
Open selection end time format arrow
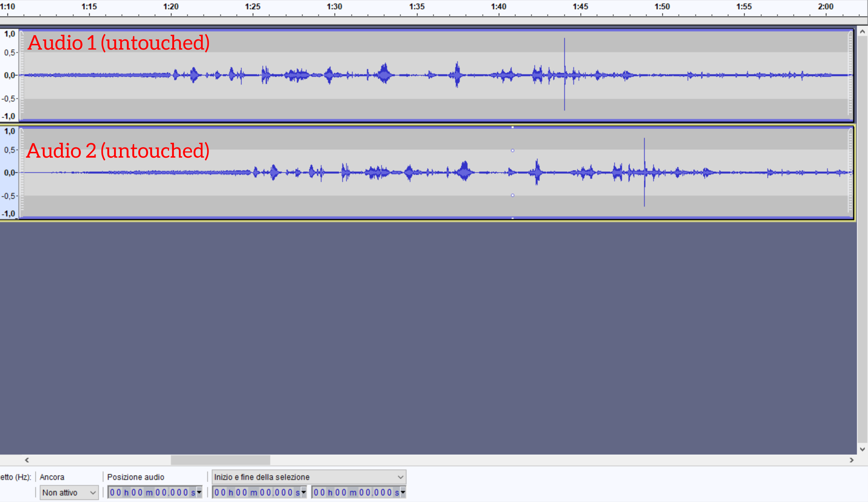coord(403,492)
